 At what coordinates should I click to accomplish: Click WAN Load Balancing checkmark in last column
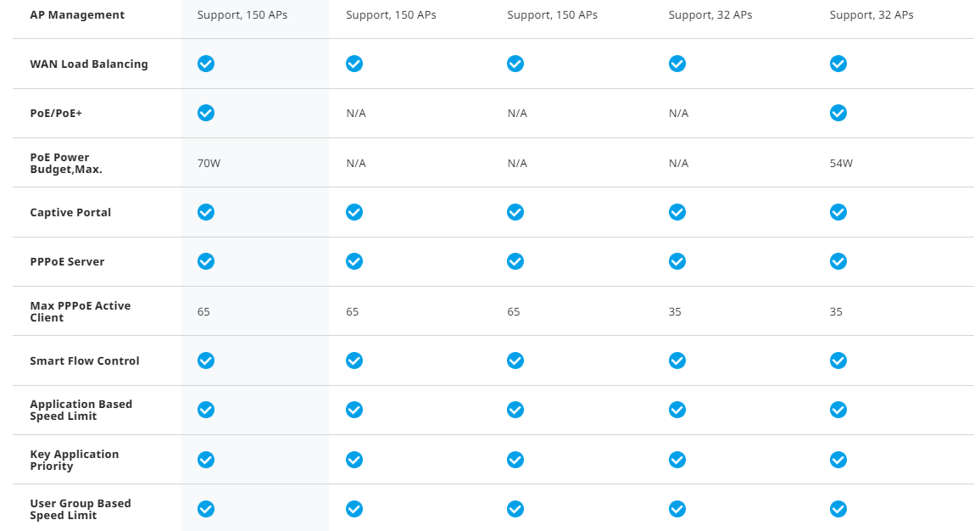(838, 64)
